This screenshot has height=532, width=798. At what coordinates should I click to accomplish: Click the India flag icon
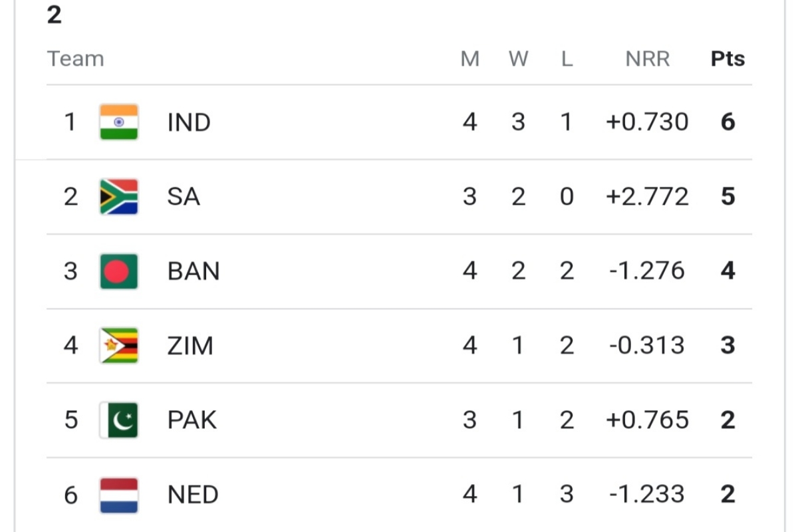[119, 122]
